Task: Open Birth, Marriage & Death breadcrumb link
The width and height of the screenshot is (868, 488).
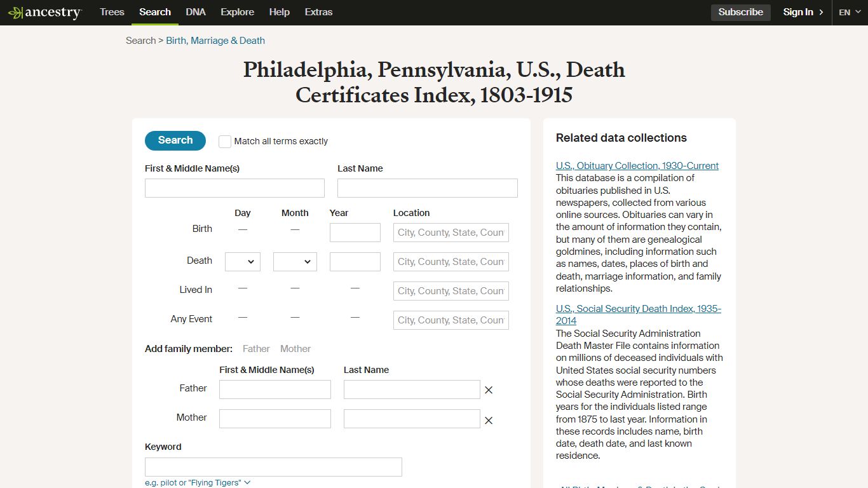Action: tap(215, 41)
